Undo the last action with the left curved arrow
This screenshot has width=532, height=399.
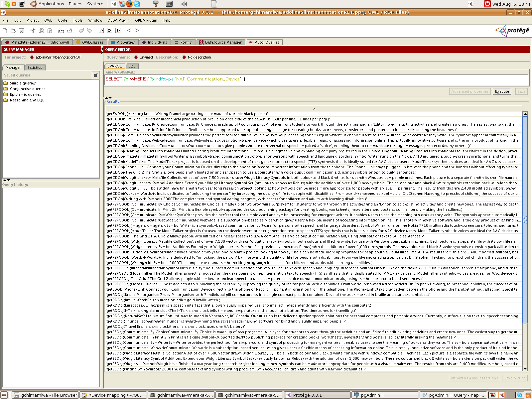click(81, 31)
